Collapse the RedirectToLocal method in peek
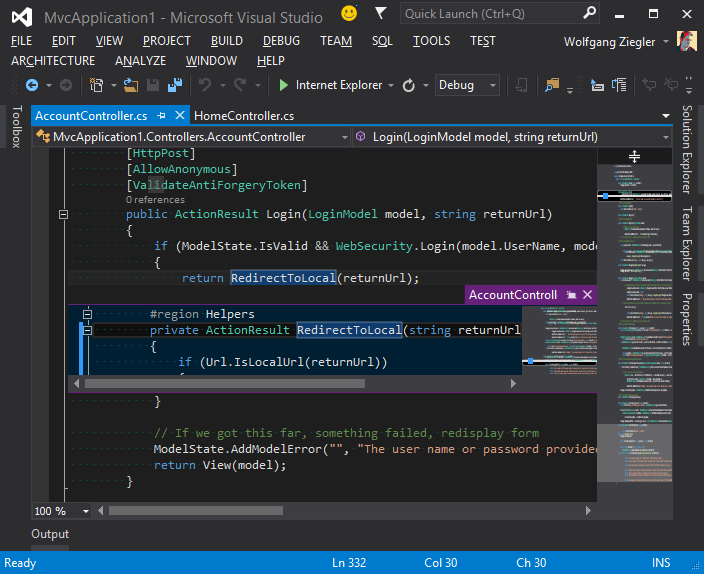The width and height of the screenshot is (704, 574). [x=88, y=330]
